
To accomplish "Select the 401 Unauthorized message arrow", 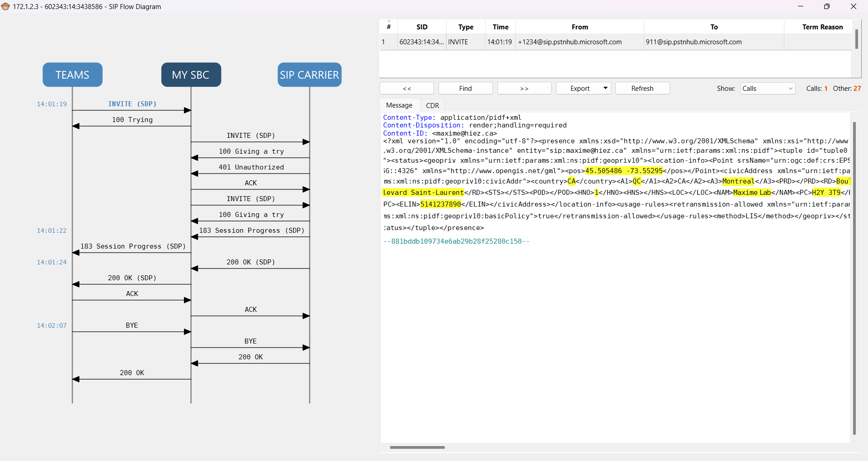I will (251, 167).
